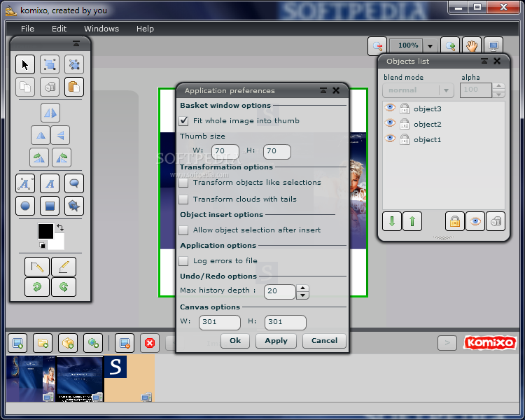The height and width of the screenshot is (420, 525).
Task: Select the hand pan tool
Action: coord(472,46)
